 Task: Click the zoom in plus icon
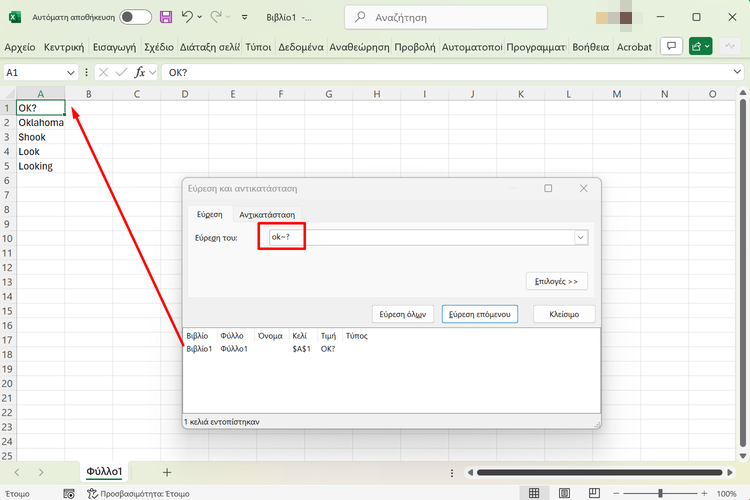(x=704, y=493)
